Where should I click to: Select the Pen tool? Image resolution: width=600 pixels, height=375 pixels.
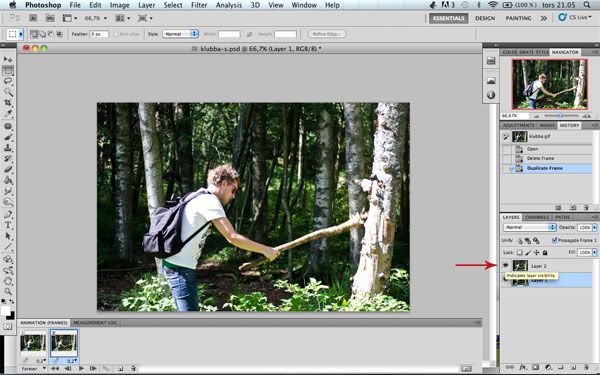point(8,214)
